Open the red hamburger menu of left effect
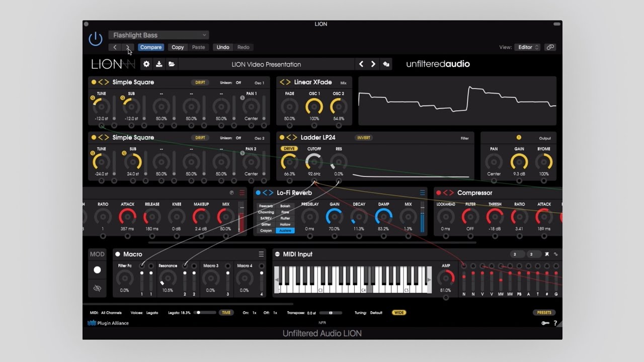Image resolution: width=644 pixels, height=362 pixels. 242,193
